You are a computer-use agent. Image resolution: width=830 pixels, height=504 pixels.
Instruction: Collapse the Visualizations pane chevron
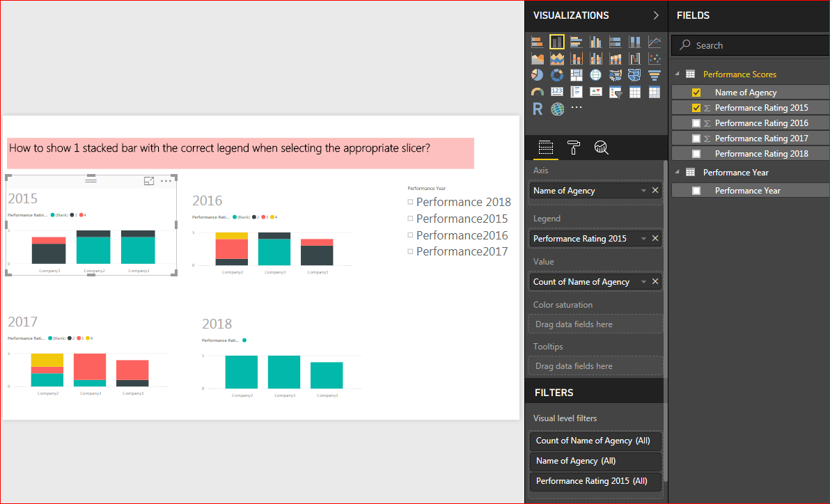(x=656, y=15)
